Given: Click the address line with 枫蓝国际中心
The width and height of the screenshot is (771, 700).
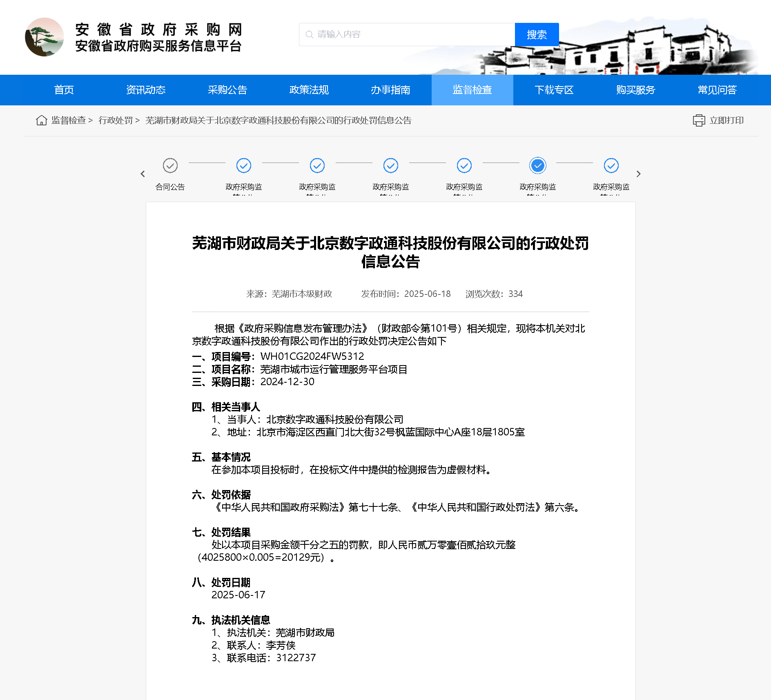Looking at the screenshot, I should click(368, 432).
